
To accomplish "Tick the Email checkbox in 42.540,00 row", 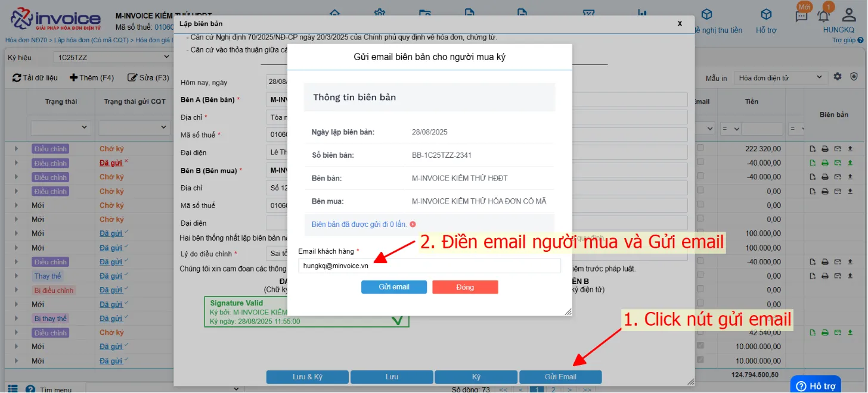I will pos(700,332).
